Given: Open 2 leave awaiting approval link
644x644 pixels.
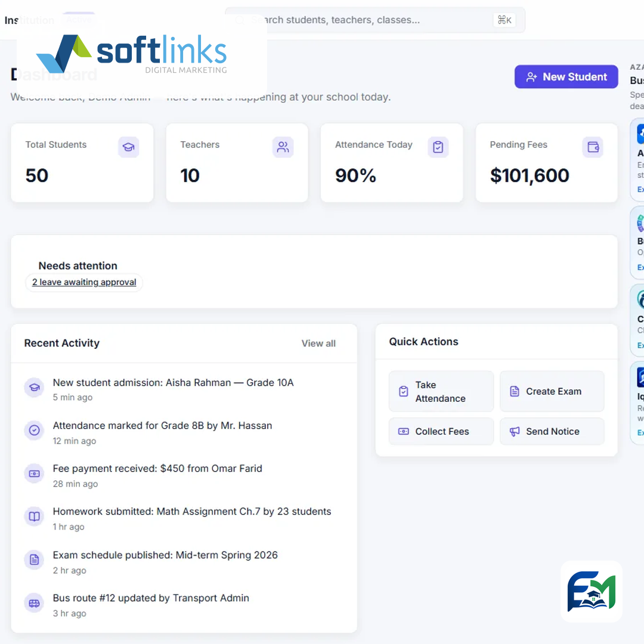Looking at the screenshot, I should point(84,282).
